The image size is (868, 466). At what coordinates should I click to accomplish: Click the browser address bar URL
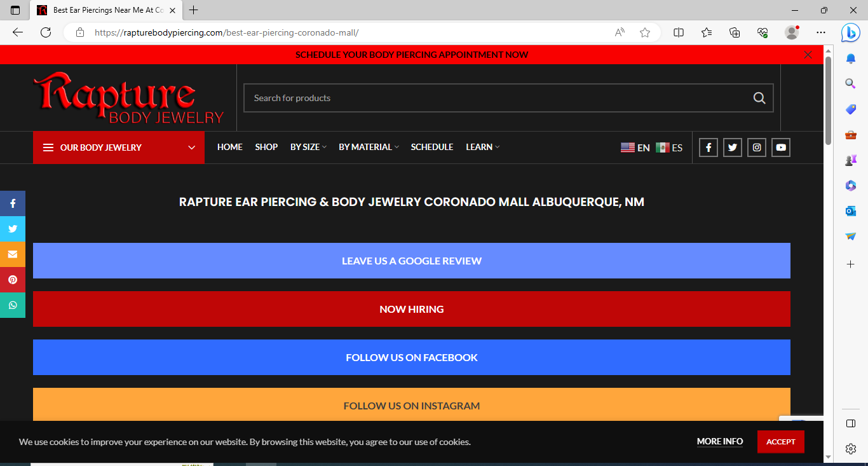pos(226,32)
